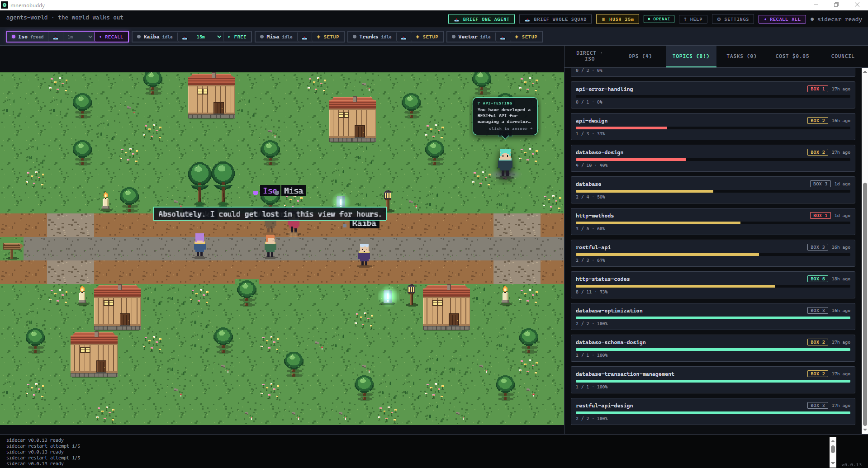Click the v0.0.13 version label
This screenshot has height=468, width=868.
click(x=851, y=464)
